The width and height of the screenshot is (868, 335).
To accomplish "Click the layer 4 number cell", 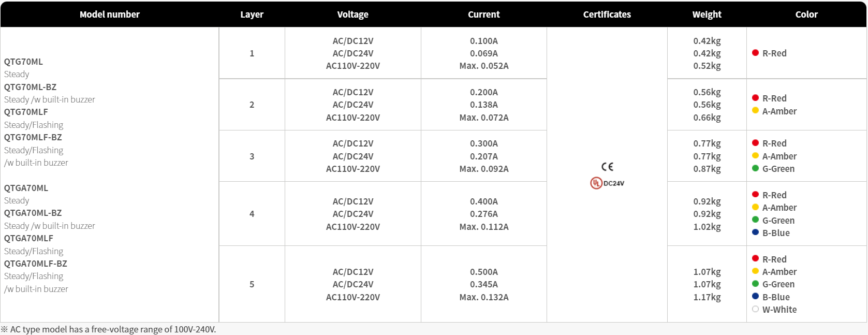I will (252, 214).
